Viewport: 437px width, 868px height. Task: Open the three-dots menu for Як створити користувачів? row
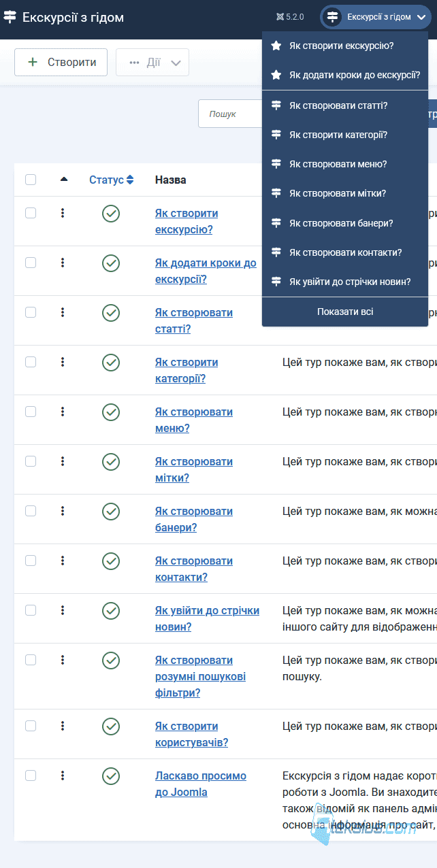coord(63,726)
